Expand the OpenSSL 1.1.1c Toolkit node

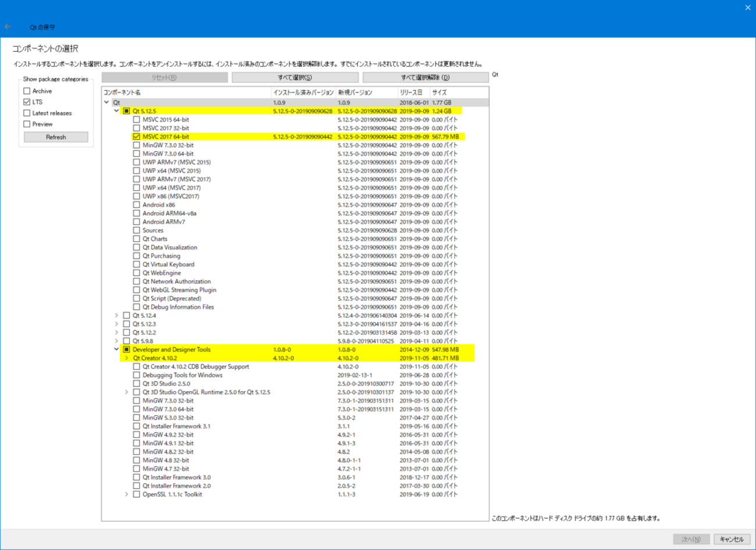pyautogui.click(x=126, y=494)
